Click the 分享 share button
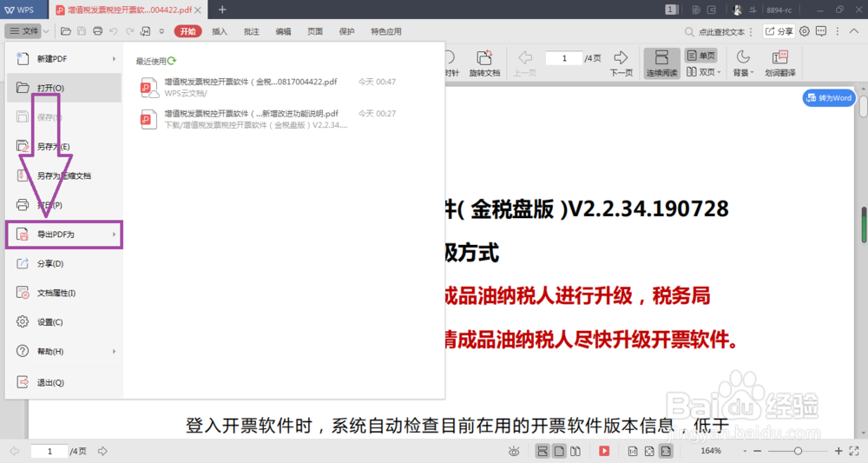Image resolution: width=868 pixels, height=463 pixels. pyautogui.click(x=779, y=31)
